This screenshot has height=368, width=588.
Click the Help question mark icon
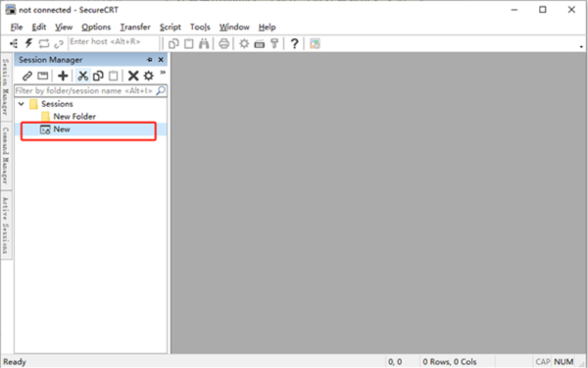[294, 43]
